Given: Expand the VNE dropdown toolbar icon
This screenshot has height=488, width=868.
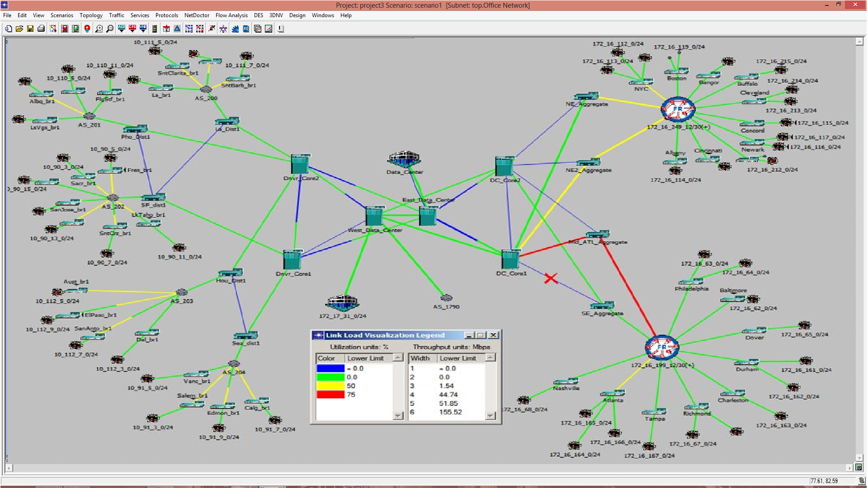Looking at the screenshot, I should [143, 28].
